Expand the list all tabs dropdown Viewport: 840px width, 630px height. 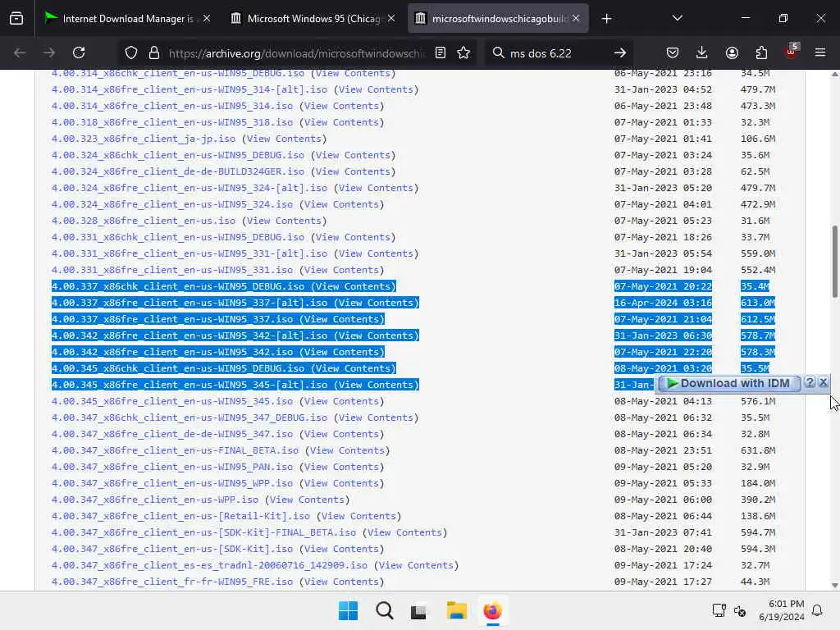point(677,18)
